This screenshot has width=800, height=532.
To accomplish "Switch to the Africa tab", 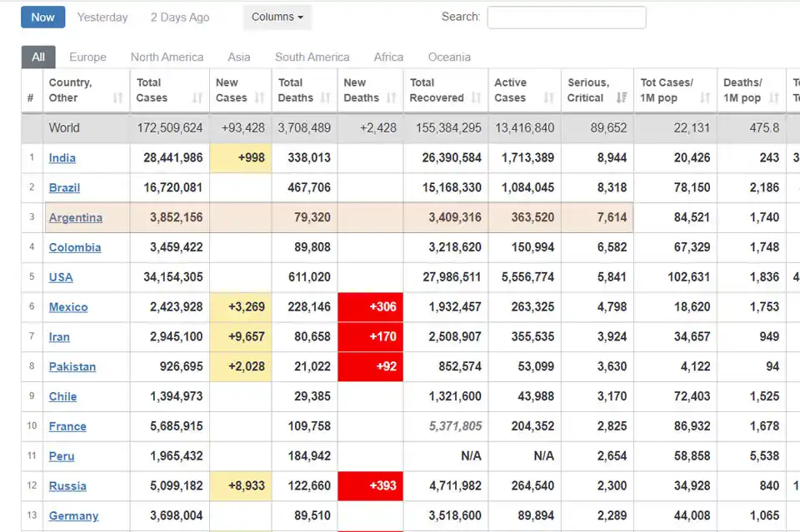I will point(388,57).
